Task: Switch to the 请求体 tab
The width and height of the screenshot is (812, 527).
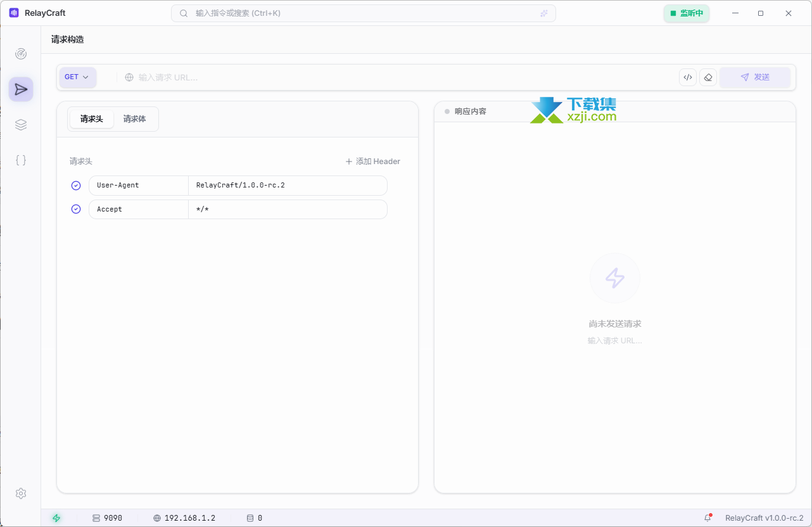Action: pyautogui.click(x=134, y=119)
